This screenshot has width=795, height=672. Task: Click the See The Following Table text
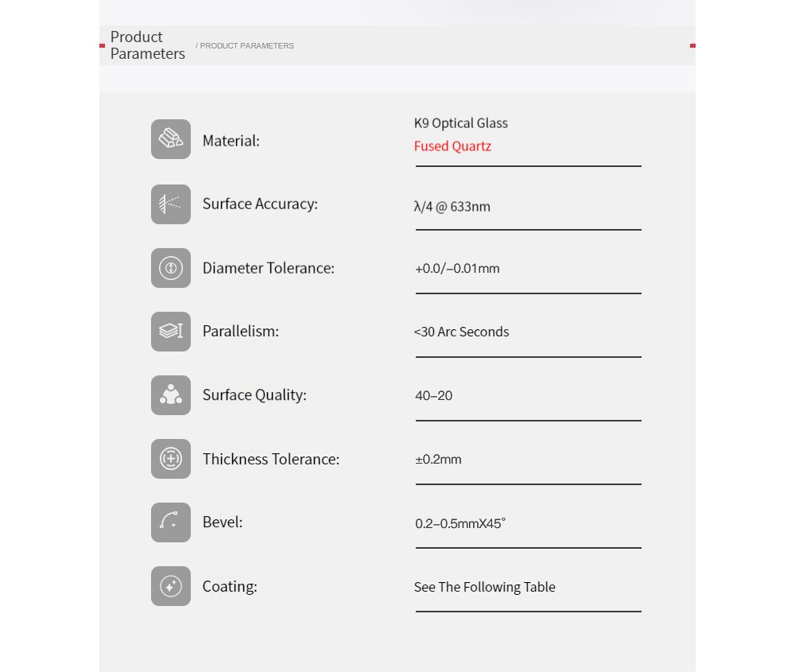(x=485, y=587)
